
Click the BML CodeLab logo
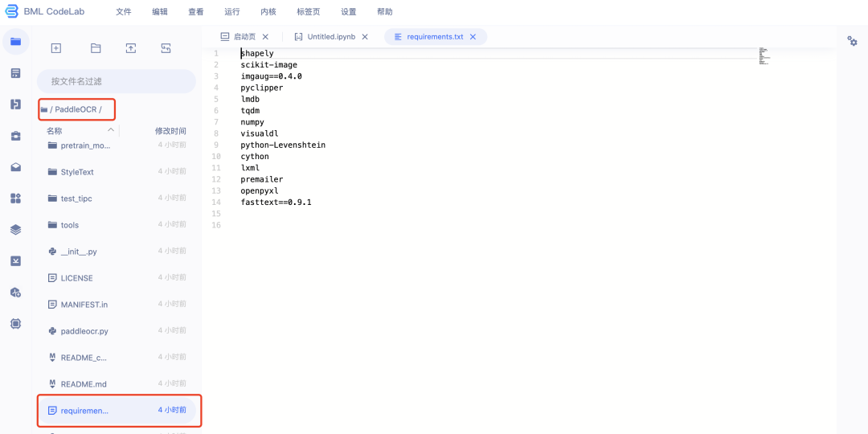(45, 11)
